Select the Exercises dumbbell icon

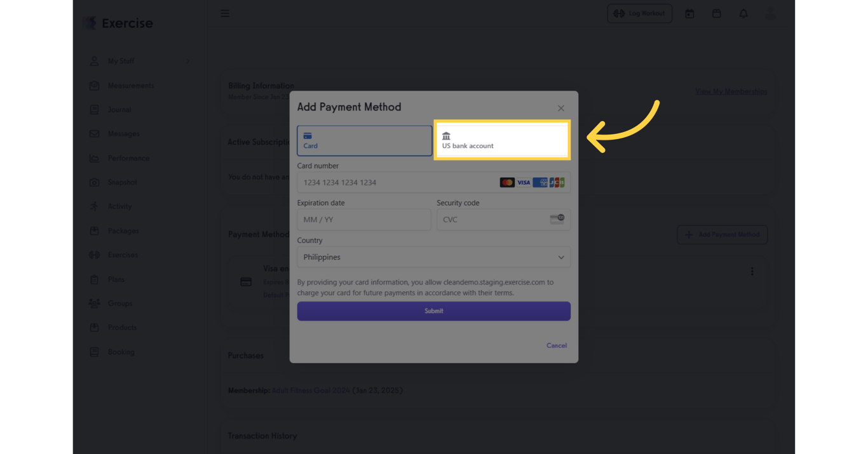click(94, 255)
